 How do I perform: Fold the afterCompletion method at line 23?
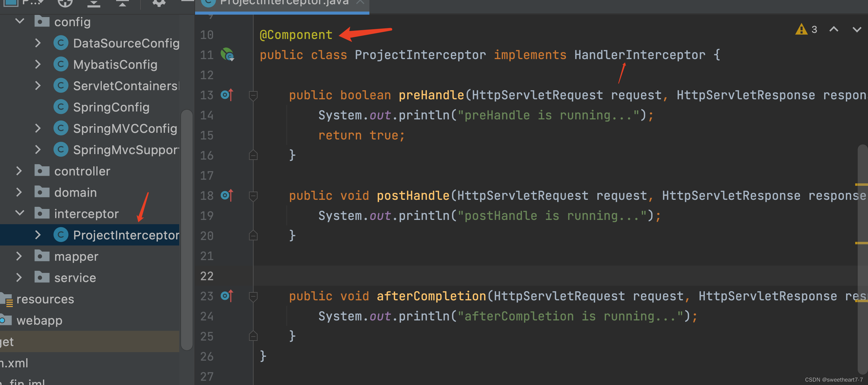(253, 296)
